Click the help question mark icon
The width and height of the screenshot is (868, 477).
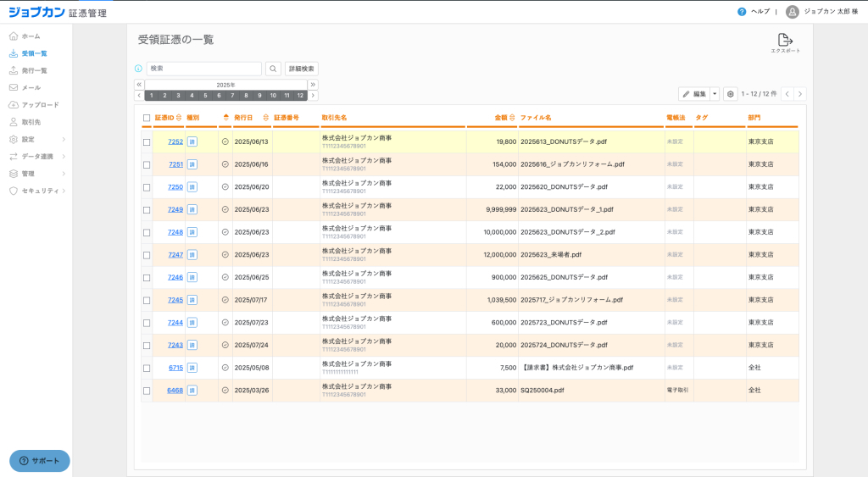point(718,12)
